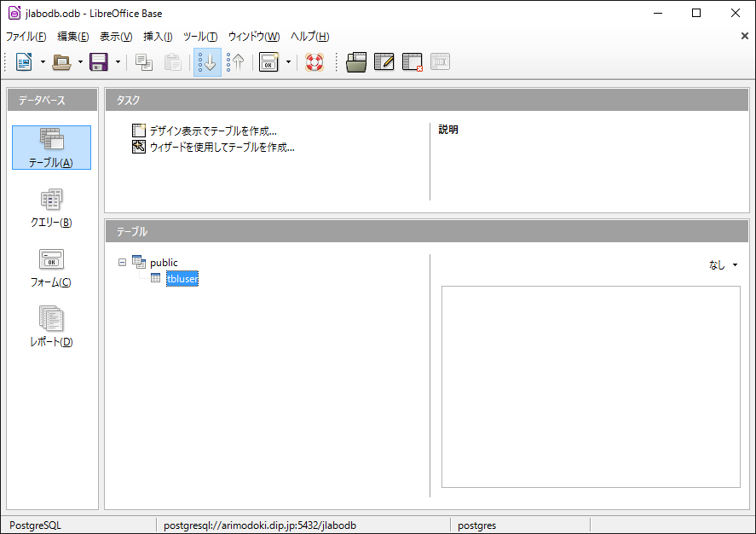This screenshot has height=534, width=756.
Task: Open the 編集 menu
Action: (72, 37)
